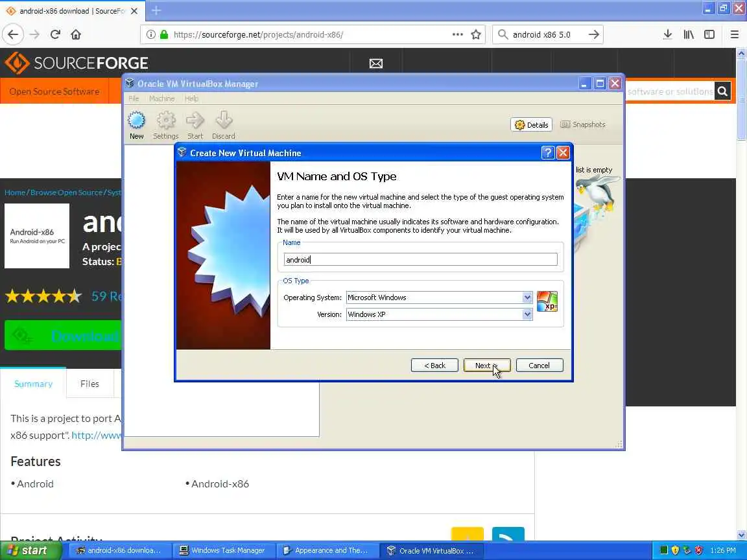Click the star rating on project page
Image resolution: width=747 pixels, height=560 pixels.
click(43, 296)
